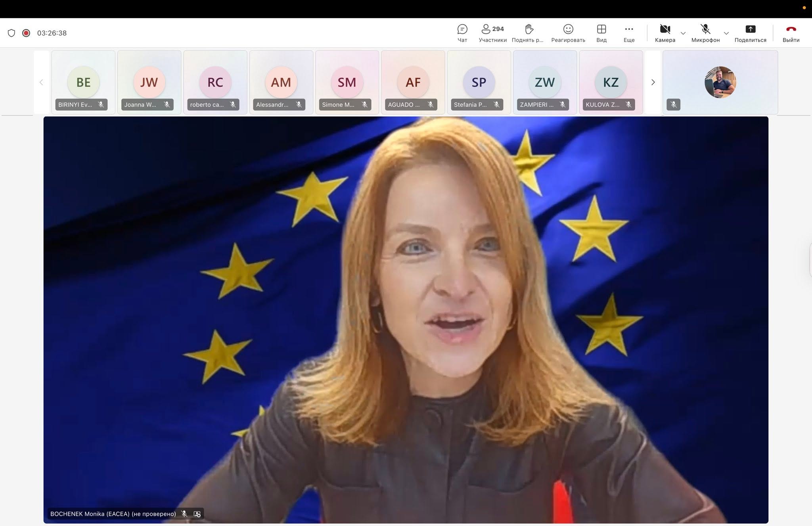
Task: Toggle the Микрофон mute
Action: click(x=705, y=33)
